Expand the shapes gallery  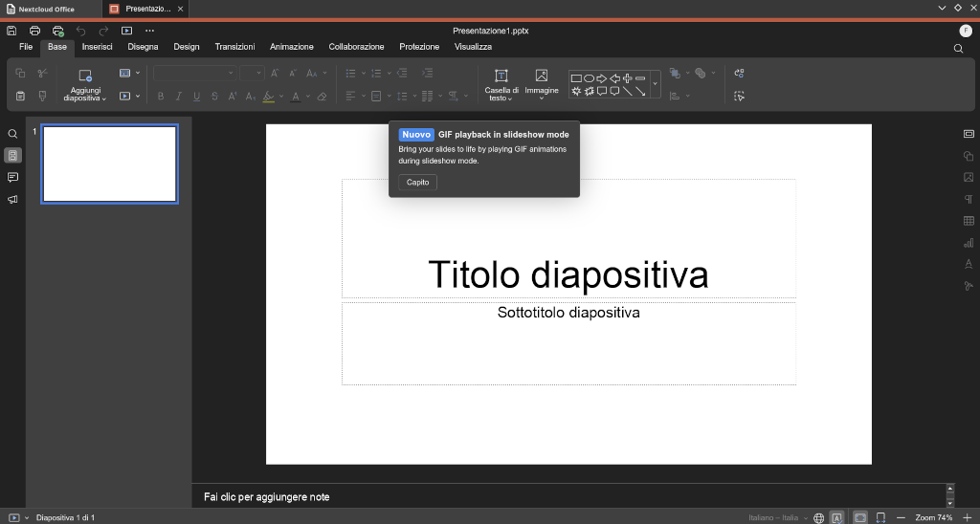tap(655, 84)
